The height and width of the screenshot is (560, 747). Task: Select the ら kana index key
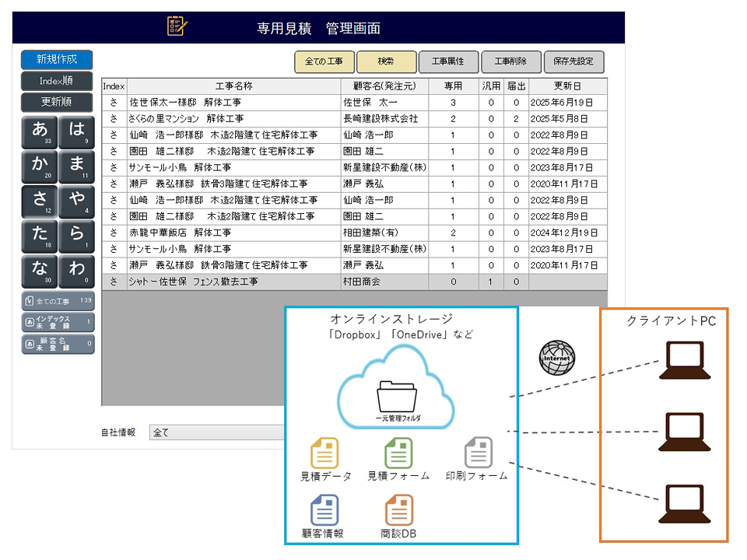tap(77, 236)
